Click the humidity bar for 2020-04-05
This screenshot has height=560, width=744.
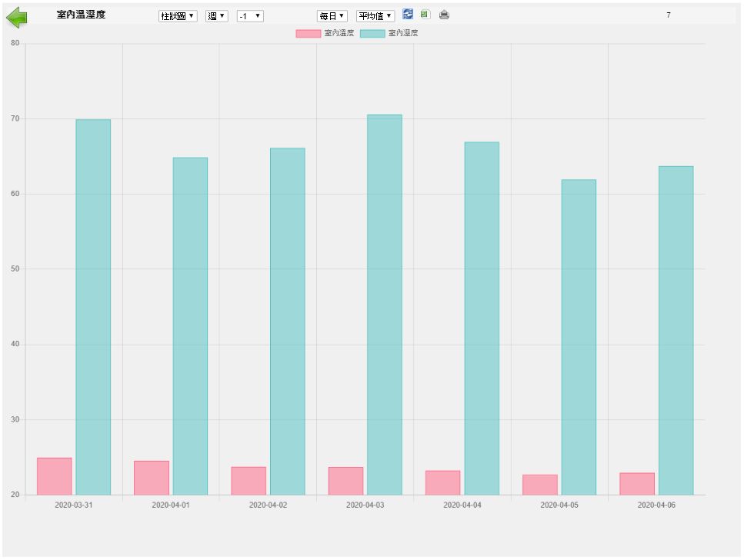(579, 337)
